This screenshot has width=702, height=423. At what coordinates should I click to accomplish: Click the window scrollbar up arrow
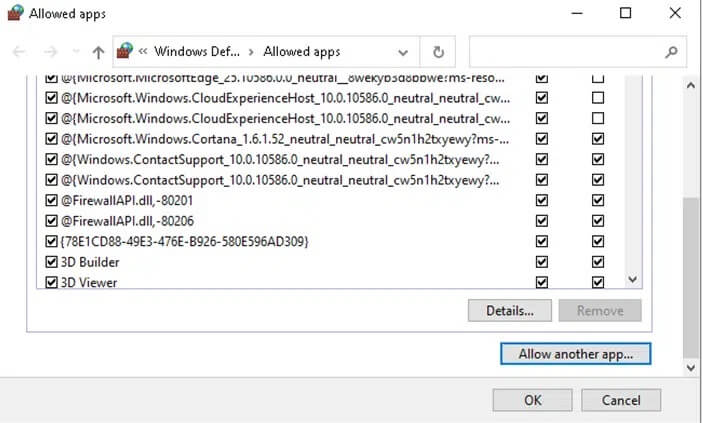[691, 85]
